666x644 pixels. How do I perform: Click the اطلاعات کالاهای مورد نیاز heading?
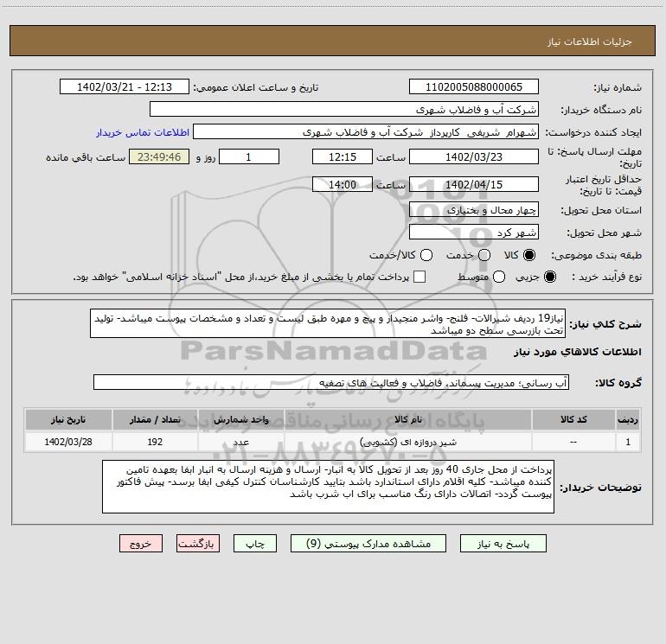577,352
